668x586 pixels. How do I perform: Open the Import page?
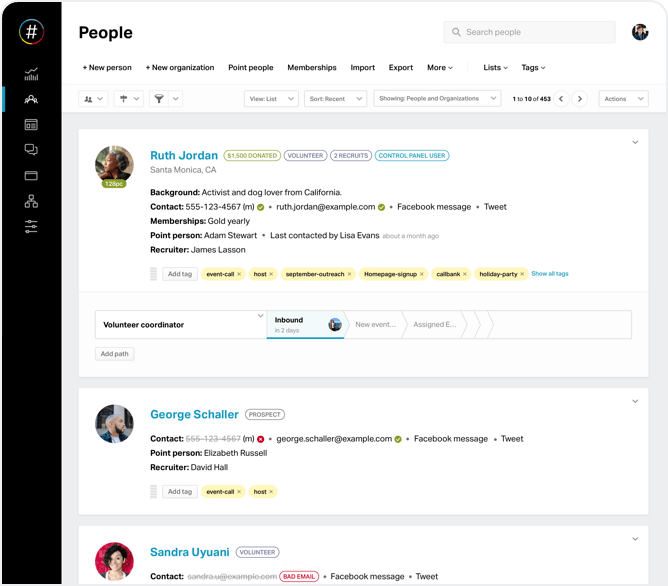(x=363, y=68)
